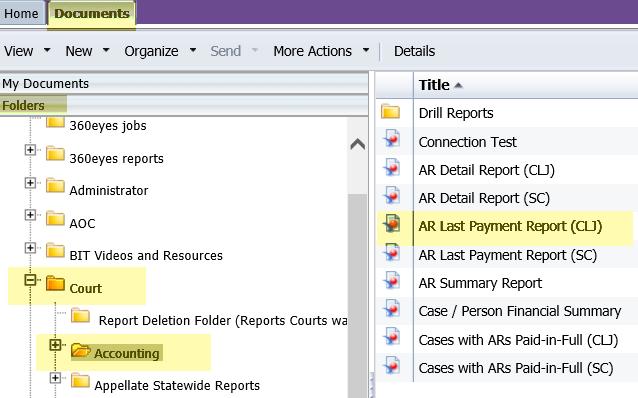Click the 360eyes jobs folder icon
638x398 pixels.
pyautogui.click(x=55, y=122)
